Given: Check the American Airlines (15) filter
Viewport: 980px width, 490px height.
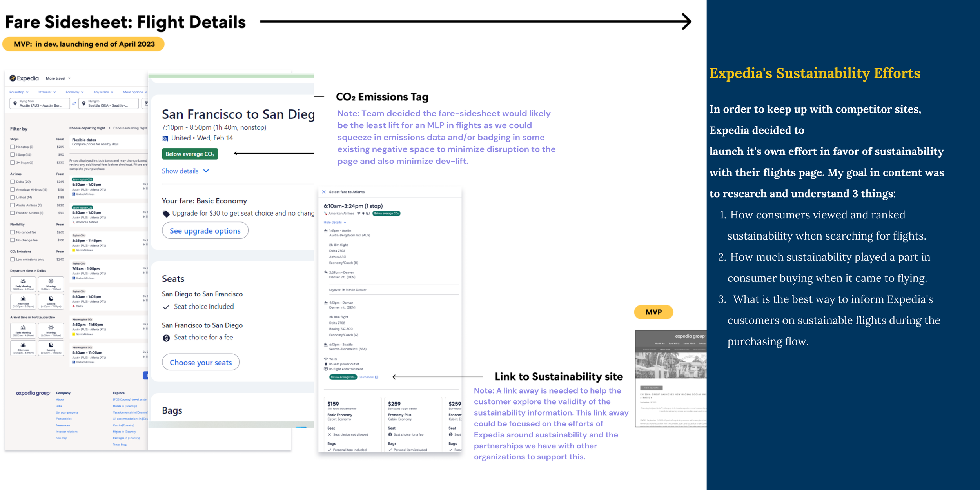Looking at the screenshot, I should click(x=12, y=190).
